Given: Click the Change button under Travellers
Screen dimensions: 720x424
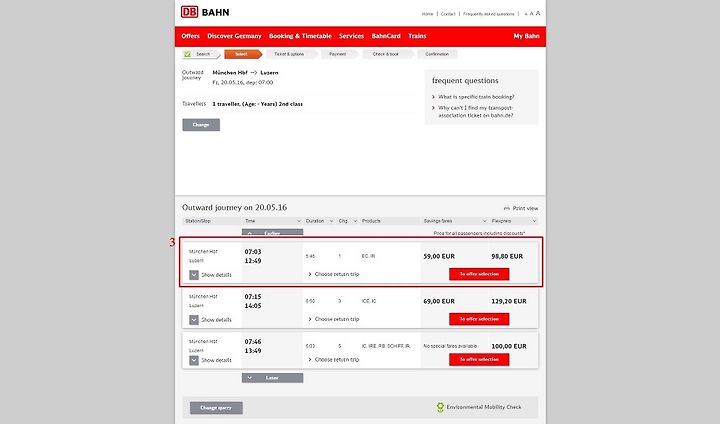Looking at the screenshot, I should [x=201, y=125].
